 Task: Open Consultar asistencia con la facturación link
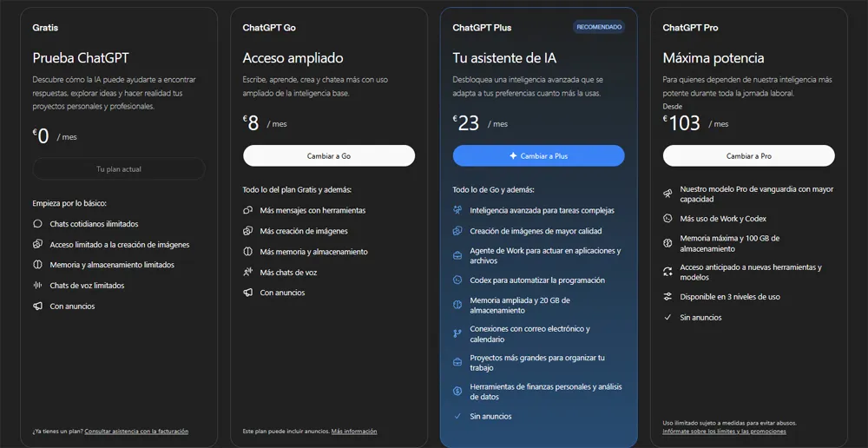(x=137, y=431)
